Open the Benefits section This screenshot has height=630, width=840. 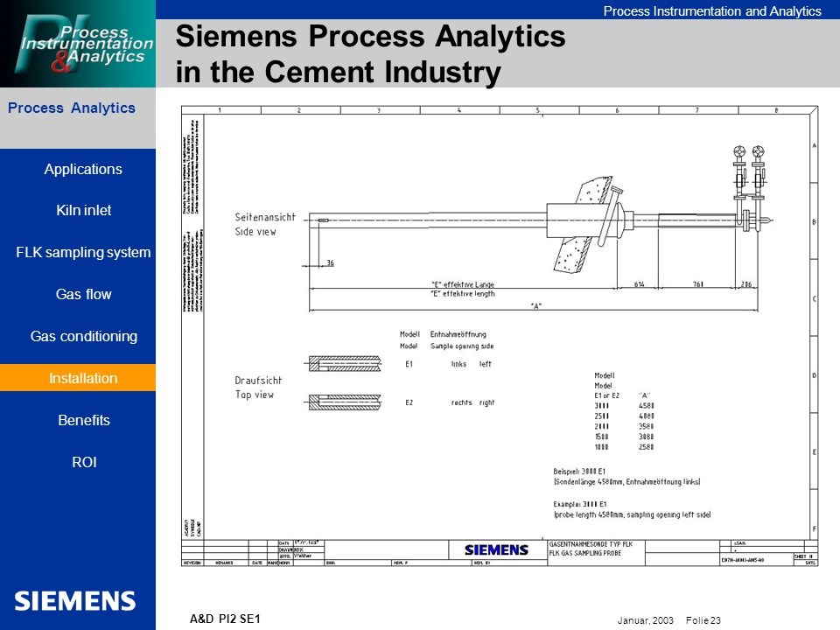click(x=84, y=420)
